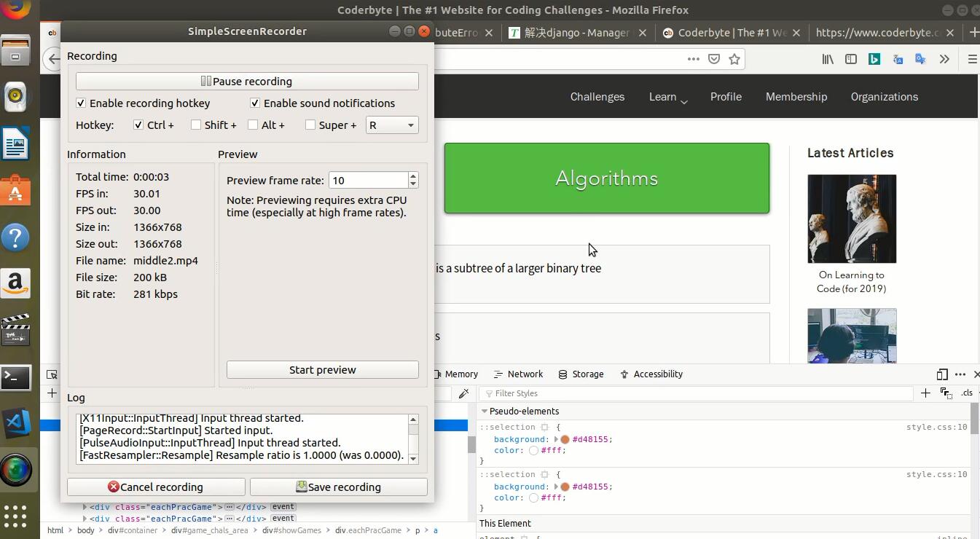Open On Learning to Code article link
Screen dimensions: 980x539
pos(851,282)
